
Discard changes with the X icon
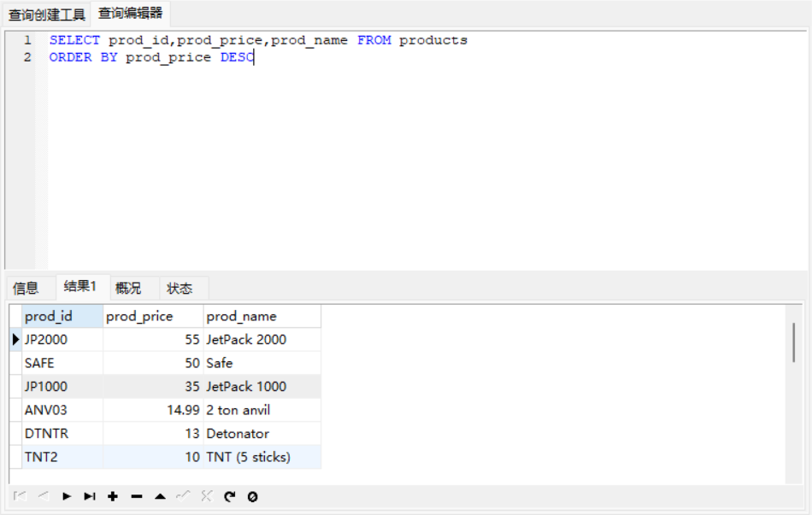206,496
